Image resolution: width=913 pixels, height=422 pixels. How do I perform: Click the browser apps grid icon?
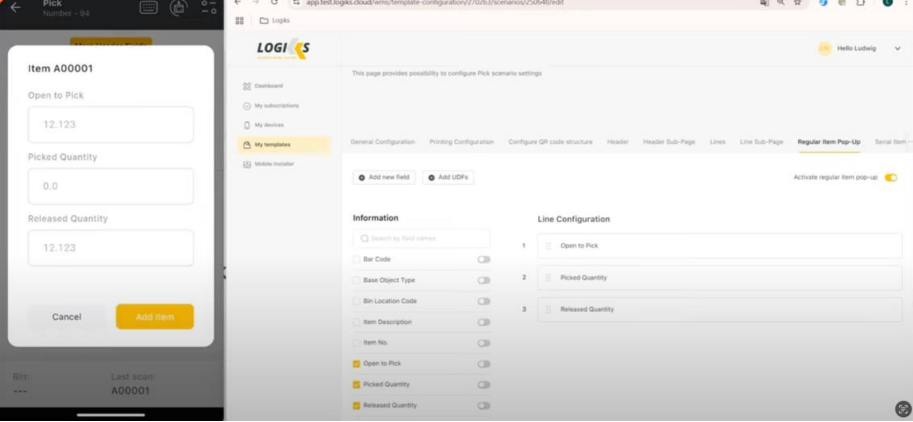(240, 20)
